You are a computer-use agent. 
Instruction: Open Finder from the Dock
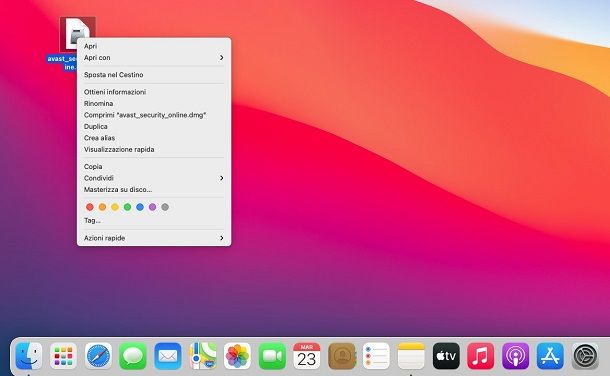point(29,356)
